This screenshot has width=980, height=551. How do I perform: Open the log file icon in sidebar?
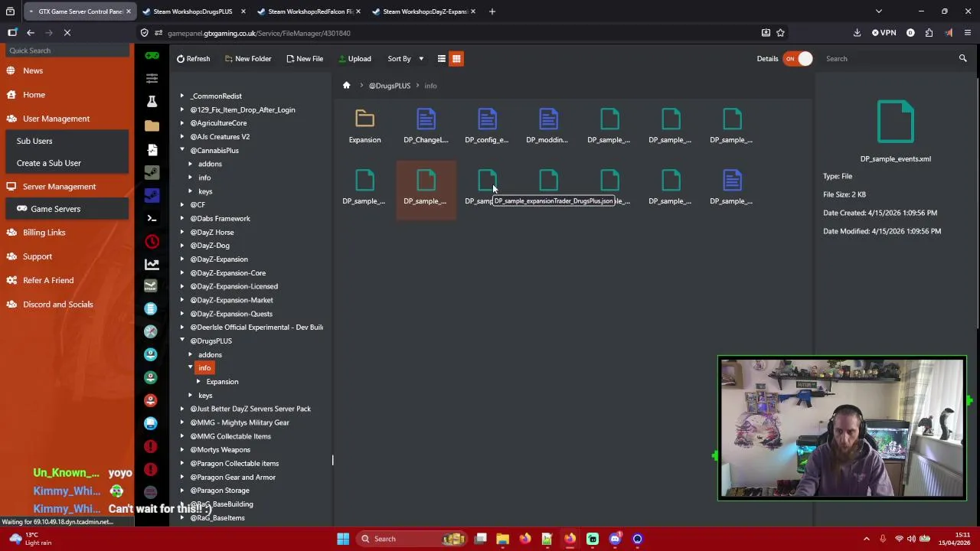pos(152,149)
